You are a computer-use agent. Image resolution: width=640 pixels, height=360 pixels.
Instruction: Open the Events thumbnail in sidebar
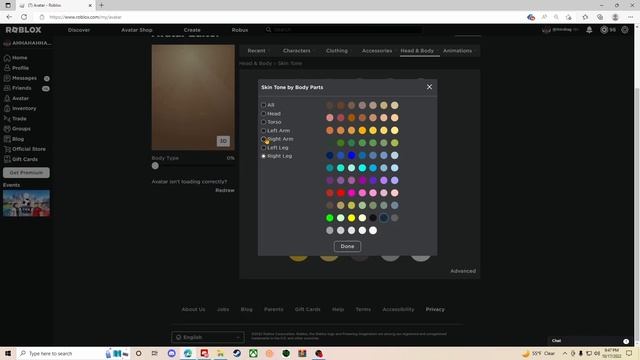tap(27, 203)
